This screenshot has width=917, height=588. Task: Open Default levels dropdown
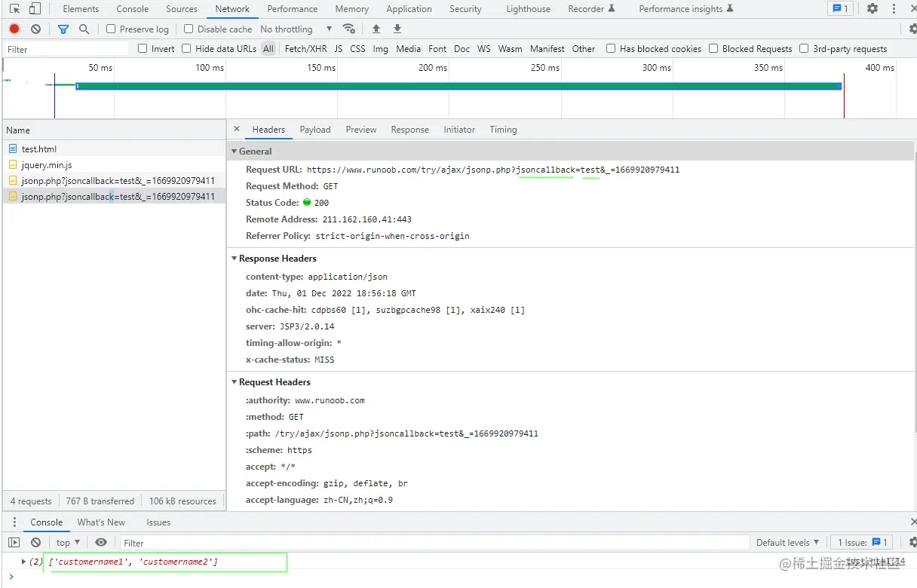click(x=787, y=542)
